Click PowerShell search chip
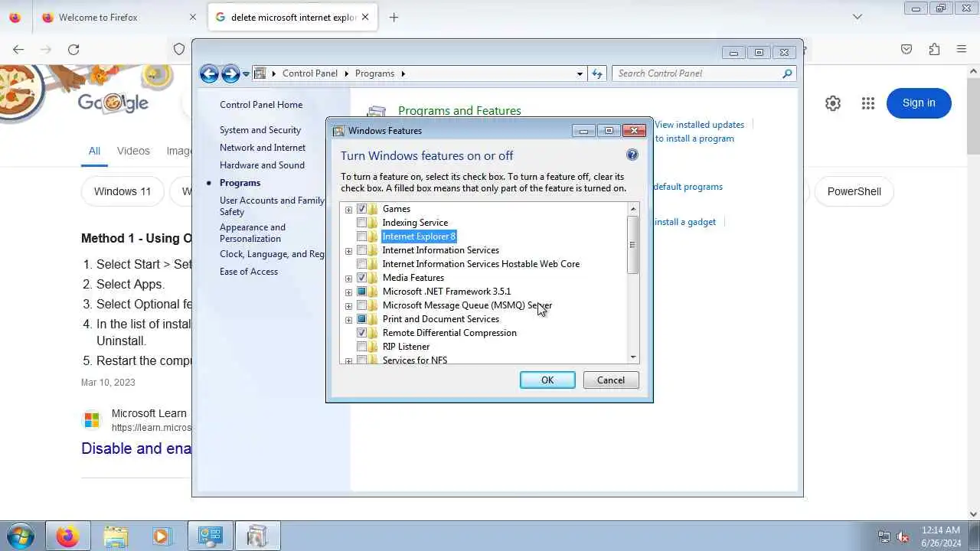Viewport: 980px width, 551px height. [x=854, y=191]
